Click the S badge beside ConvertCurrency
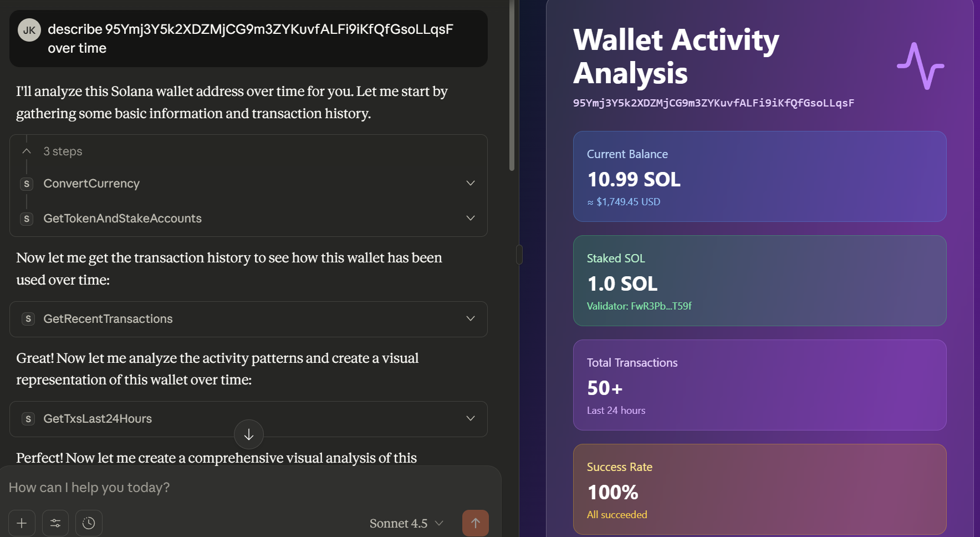The width and height of the screenshot is (980, 537). pos(27,184)
